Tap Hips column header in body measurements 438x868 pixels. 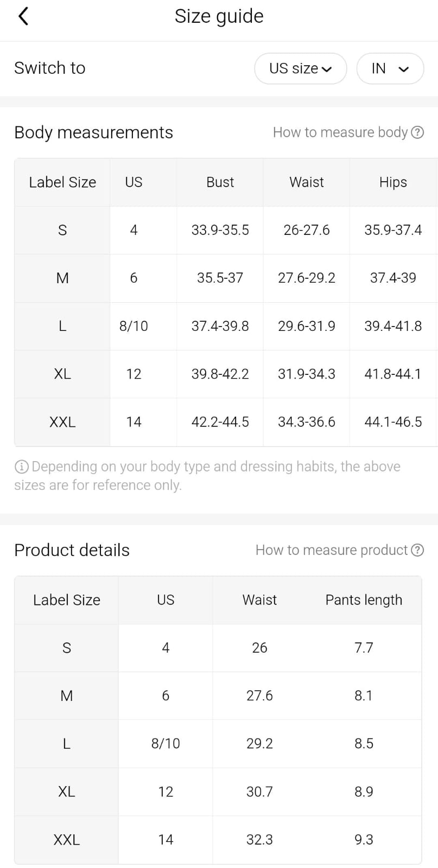pos(393,182)
